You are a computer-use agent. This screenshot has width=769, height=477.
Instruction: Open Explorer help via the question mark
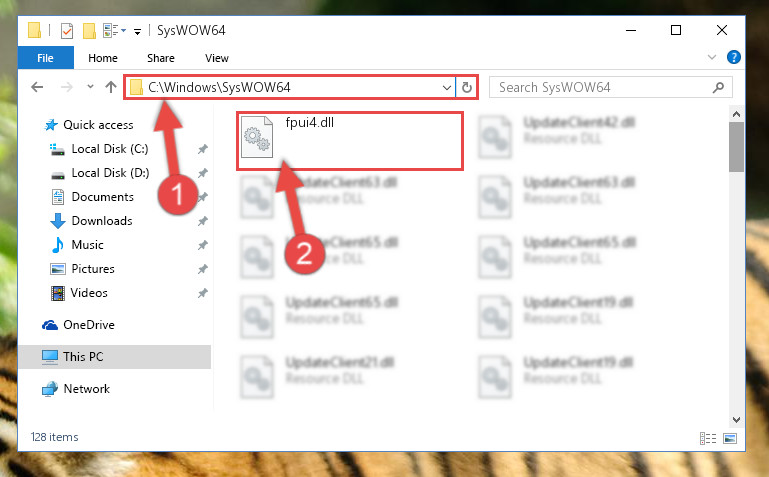coord(734,57)
